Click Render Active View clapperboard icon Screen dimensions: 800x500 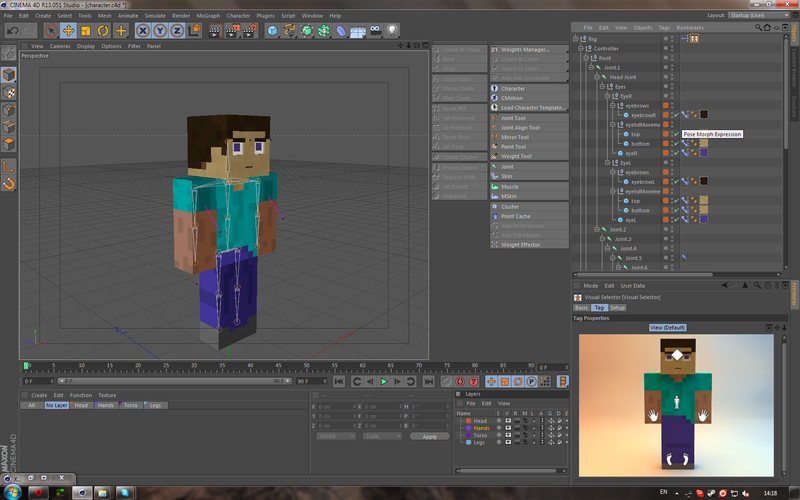tap(215, 31)
